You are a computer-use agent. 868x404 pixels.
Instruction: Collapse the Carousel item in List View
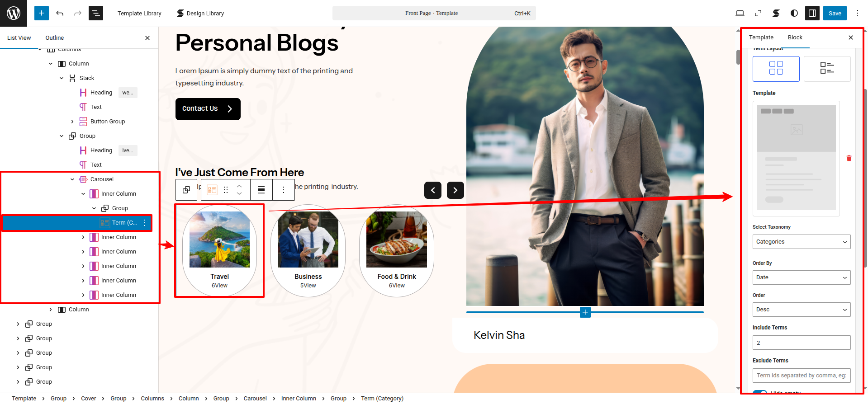(72, 179)
